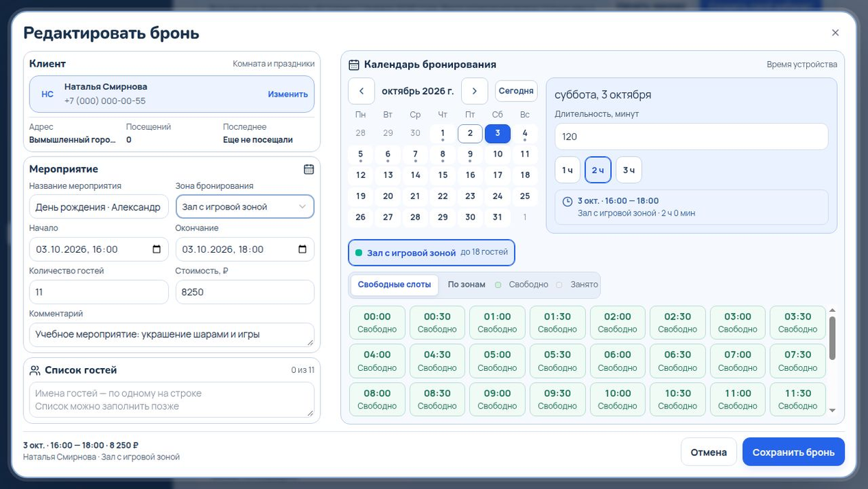The image size is (868, 489).
Task: Close the booking edit dialog
Action: coord(835,32)
